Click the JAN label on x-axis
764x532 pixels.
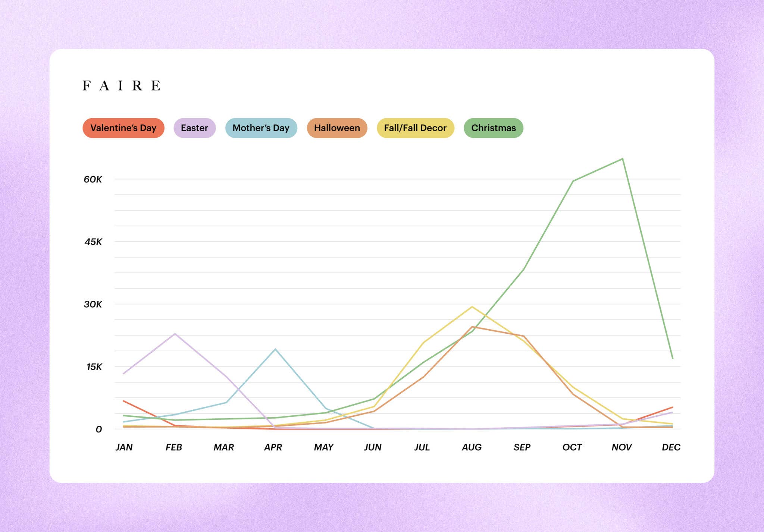pos(124,447)
